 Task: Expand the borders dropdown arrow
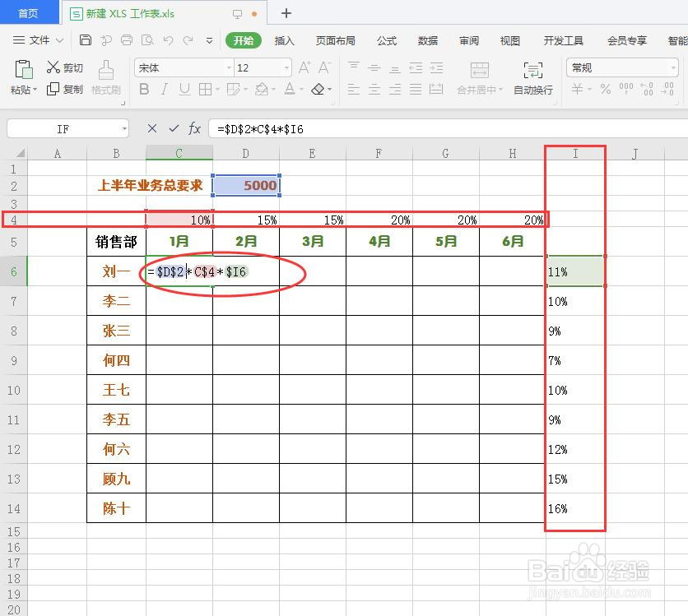point(217,90)
